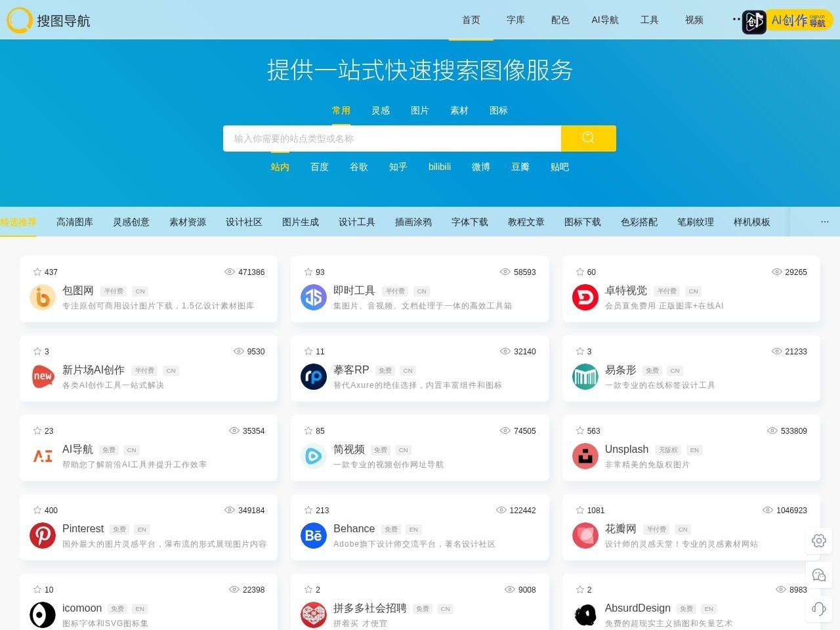This screenshot has width=840, height=630.
Task: Open the 摹客RP site link
Action: (351, 369)
